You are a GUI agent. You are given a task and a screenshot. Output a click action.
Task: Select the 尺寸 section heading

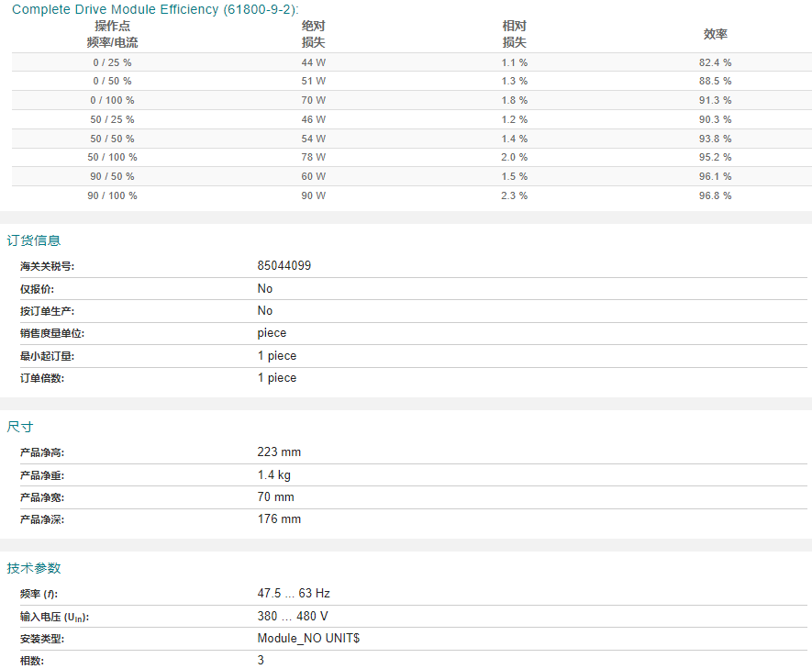click(x=19, y=427)
